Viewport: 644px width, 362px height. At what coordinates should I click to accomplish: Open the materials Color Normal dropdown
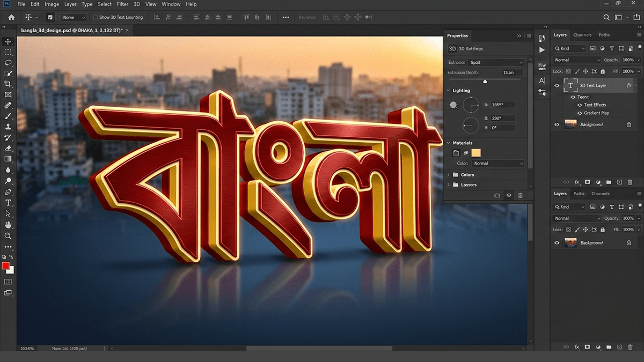(x=498, y=163)
